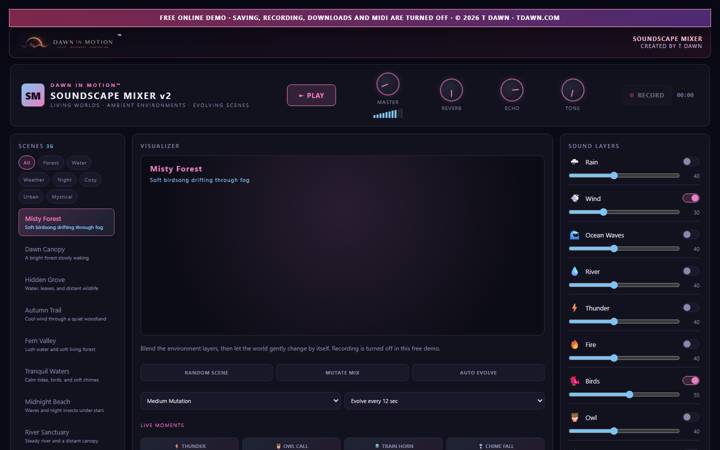
Task: Click the Birds layer icon
Action: (x=574, y=381)
